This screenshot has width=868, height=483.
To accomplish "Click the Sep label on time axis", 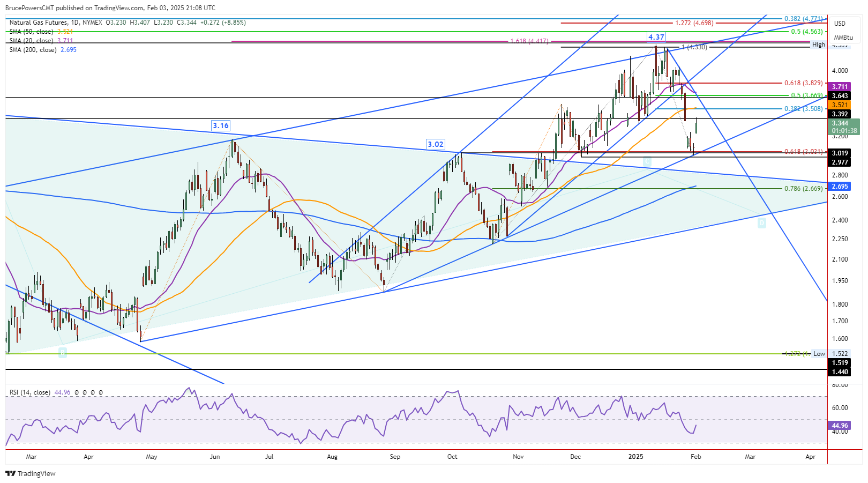I will [395, 457].
